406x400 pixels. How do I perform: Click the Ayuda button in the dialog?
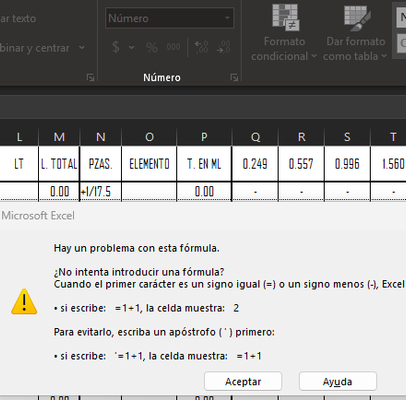click(338, 381)
